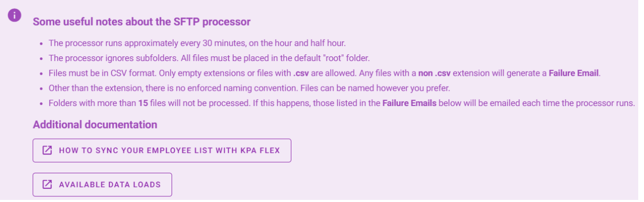Click external-link icon on employee list sync button
The width and height of the screenshot is (644, 202).
coord(47,150)
